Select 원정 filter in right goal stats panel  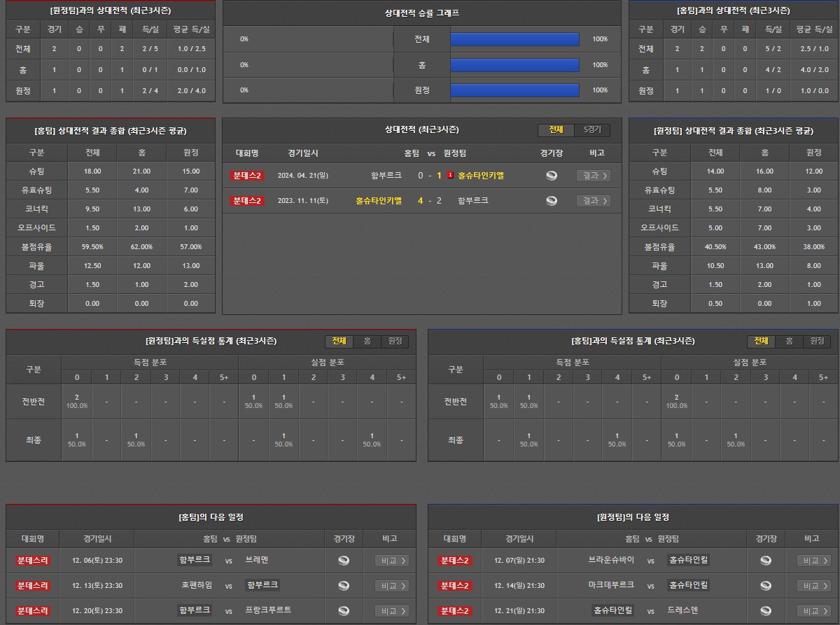(x=817, y=341)
